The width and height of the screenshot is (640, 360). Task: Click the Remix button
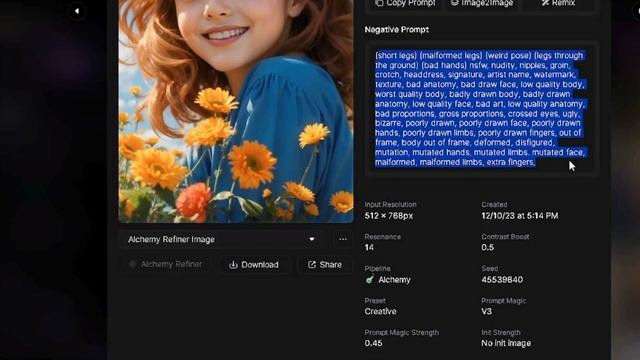(558, 4)
